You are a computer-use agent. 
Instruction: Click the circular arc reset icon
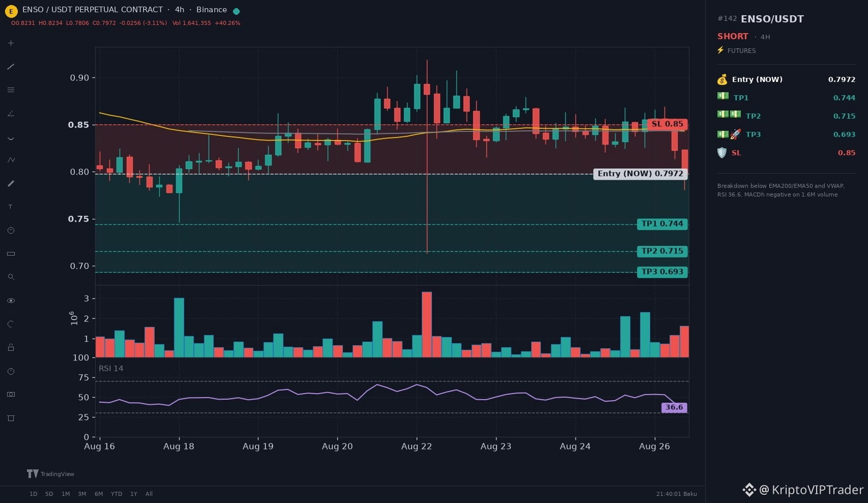[x=11, y=324]
